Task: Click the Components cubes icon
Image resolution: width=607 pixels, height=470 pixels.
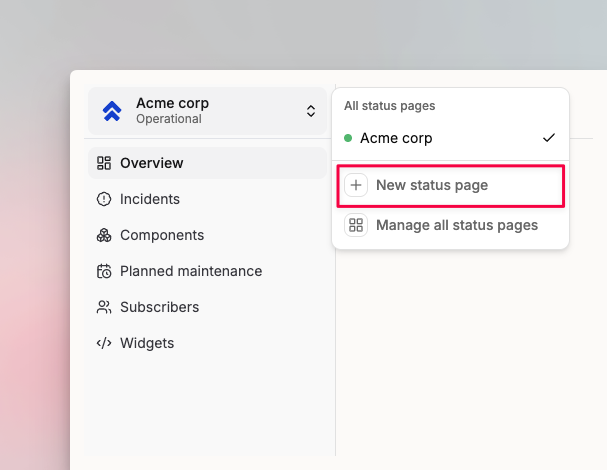Action: pyautogui.click(x=104, y=235)
